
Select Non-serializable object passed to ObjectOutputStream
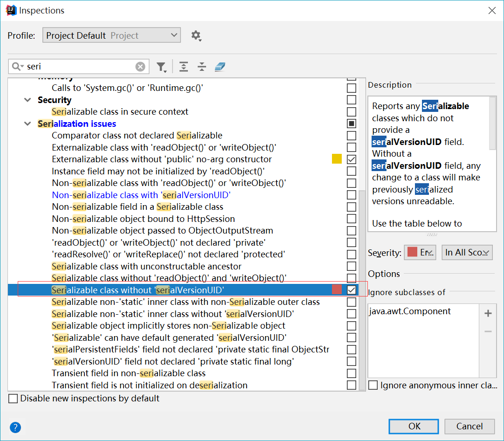pyautogui.click(x=162, y=230)
